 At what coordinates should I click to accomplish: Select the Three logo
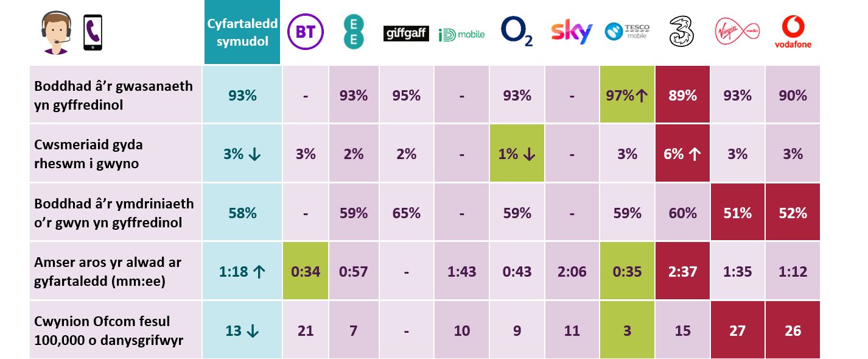tap(682, 32)
